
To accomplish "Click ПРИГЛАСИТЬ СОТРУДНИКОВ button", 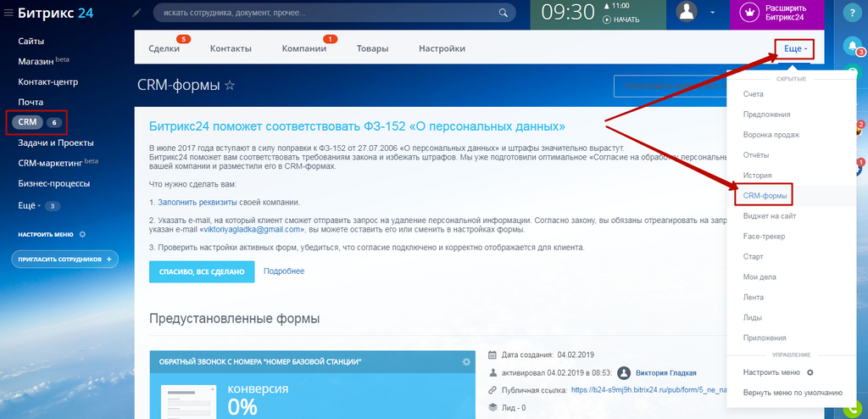I will pos(64,259).
